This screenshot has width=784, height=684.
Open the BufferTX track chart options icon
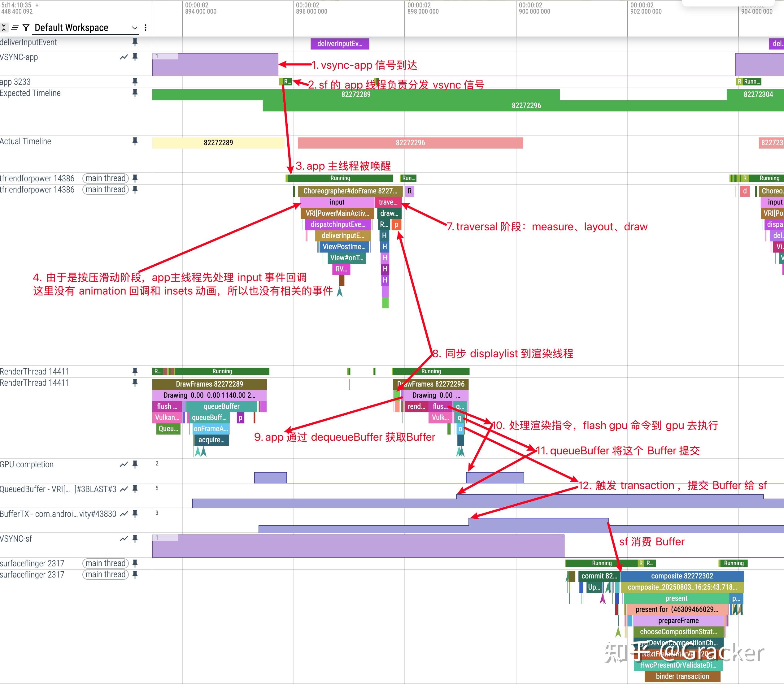(123, 514)
